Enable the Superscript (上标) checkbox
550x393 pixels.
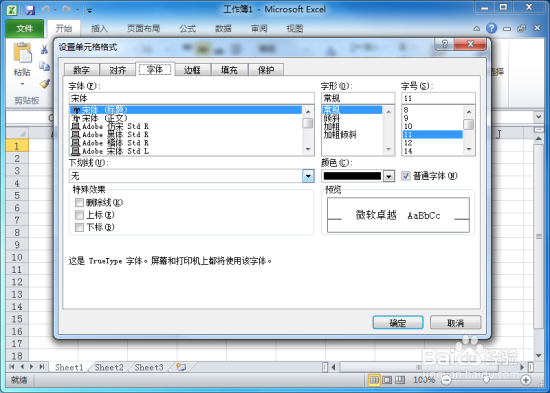pyautogui.click(x=79, y=215)
